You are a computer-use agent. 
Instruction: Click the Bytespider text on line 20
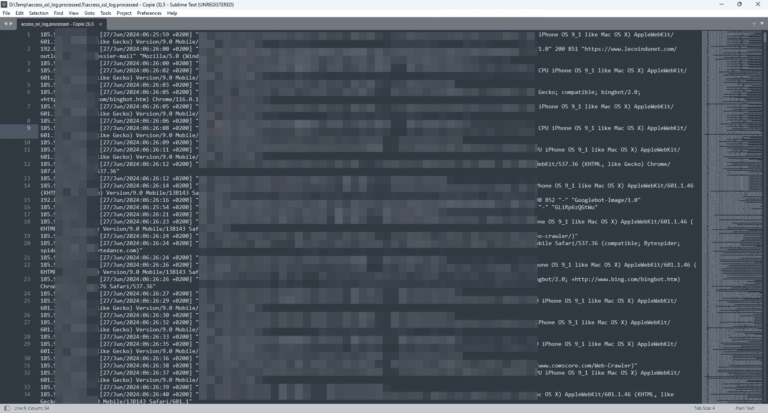660,243
